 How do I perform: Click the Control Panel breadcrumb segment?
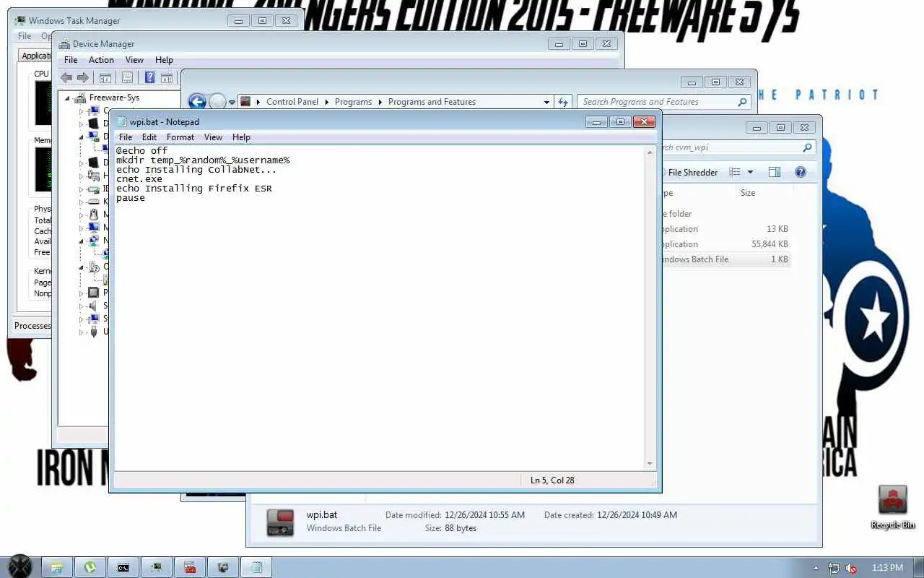pos(292,102)
